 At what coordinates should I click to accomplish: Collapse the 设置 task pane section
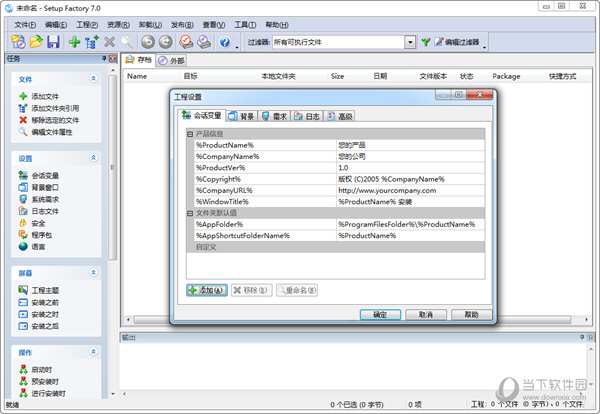pyautogui.click(x=93, y=158)
